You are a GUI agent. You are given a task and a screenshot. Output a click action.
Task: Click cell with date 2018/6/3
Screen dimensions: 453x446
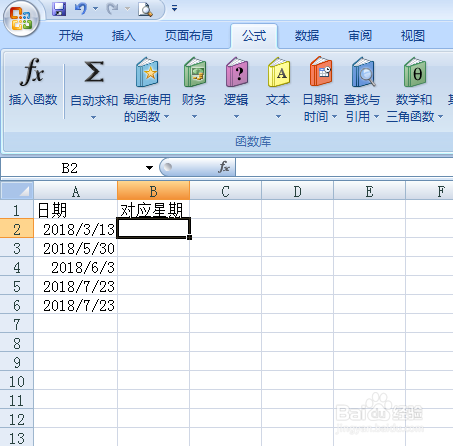tap(76, 267)
